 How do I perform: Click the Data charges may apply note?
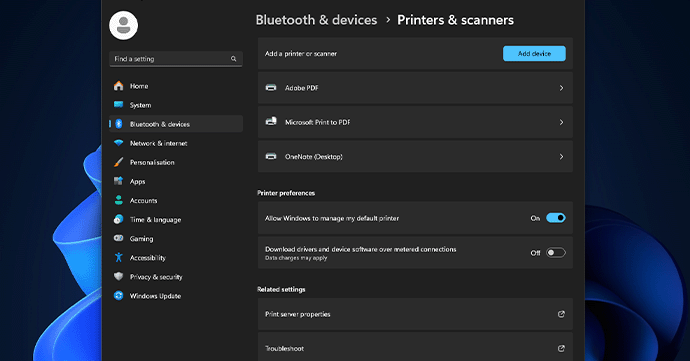[296, 258]
